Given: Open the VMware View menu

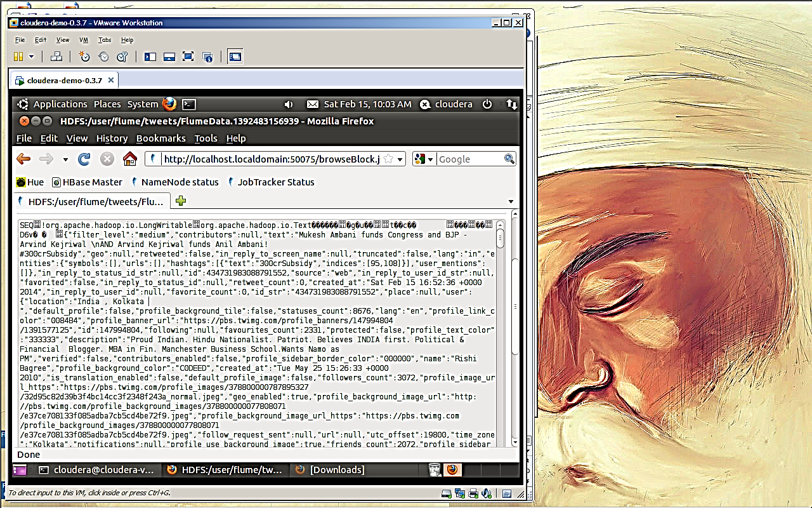Looking at the screenshot, I should (63, 40).
